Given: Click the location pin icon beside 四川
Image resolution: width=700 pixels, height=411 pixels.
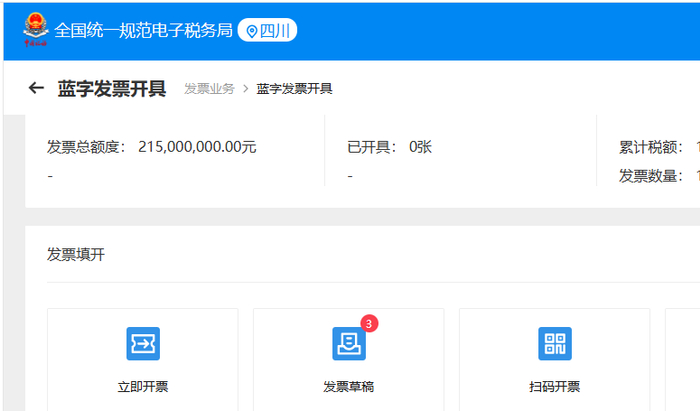Looking at the screenshot, I should (252, 31).
